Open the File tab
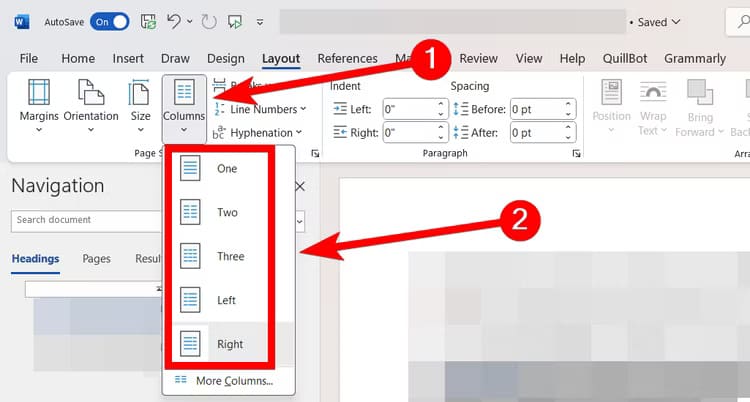This screenshot has height=402, width=750. [29, 58]
